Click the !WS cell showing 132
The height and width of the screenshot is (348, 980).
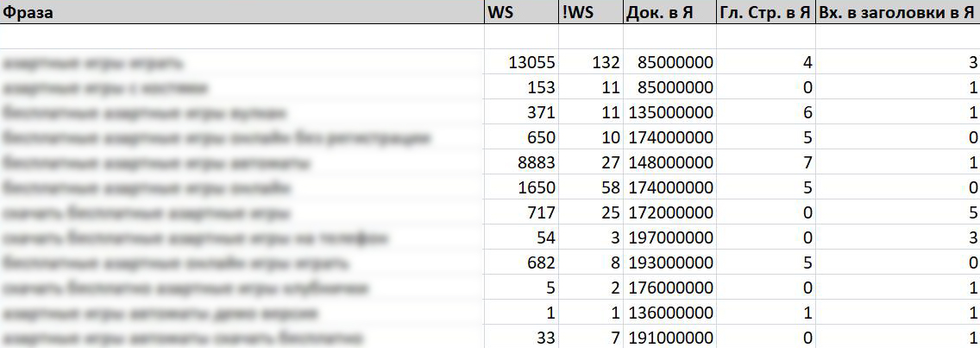tap(591, 62)
